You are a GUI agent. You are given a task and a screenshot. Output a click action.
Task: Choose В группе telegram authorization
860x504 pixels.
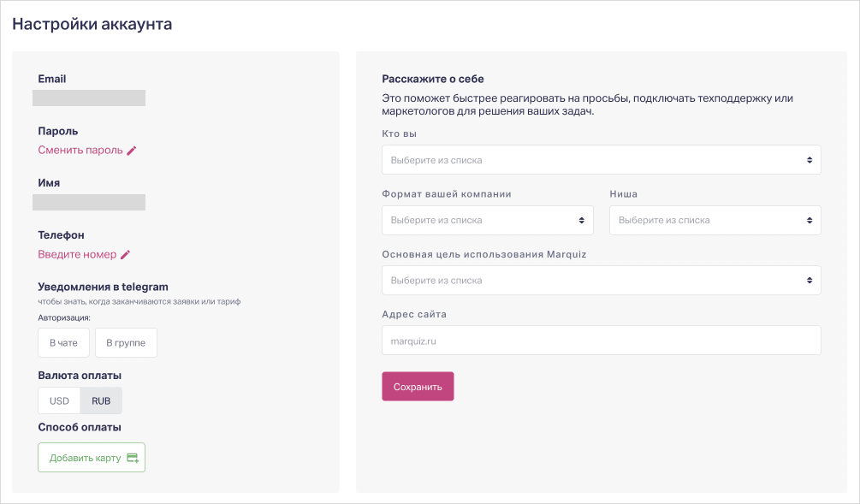point(126,343)
